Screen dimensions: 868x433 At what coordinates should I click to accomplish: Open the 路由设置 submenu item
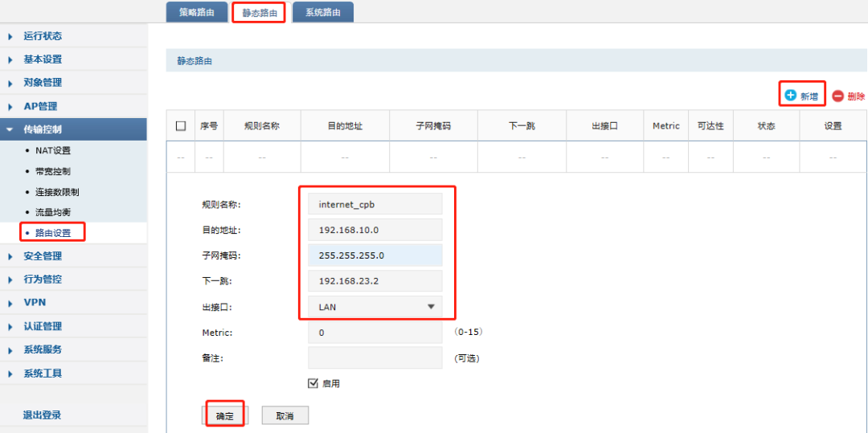pyautogui.click(x=53, y=233)
